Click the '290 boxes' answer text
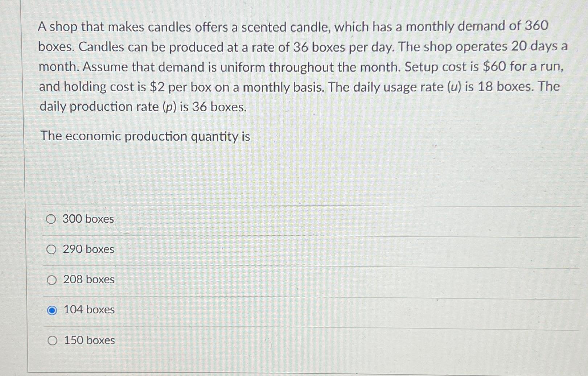588x376 pixels. [x=89, y=249]
